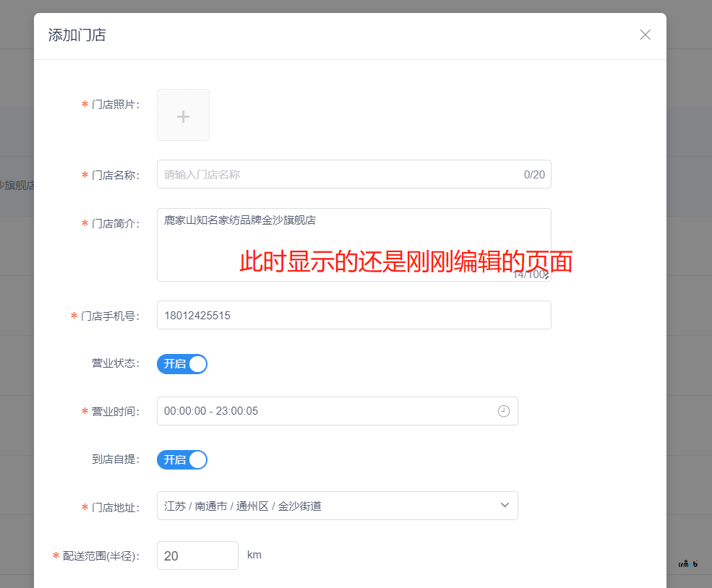Click the km unit label
The image size is (712, 588).
[x=254, y=555]
